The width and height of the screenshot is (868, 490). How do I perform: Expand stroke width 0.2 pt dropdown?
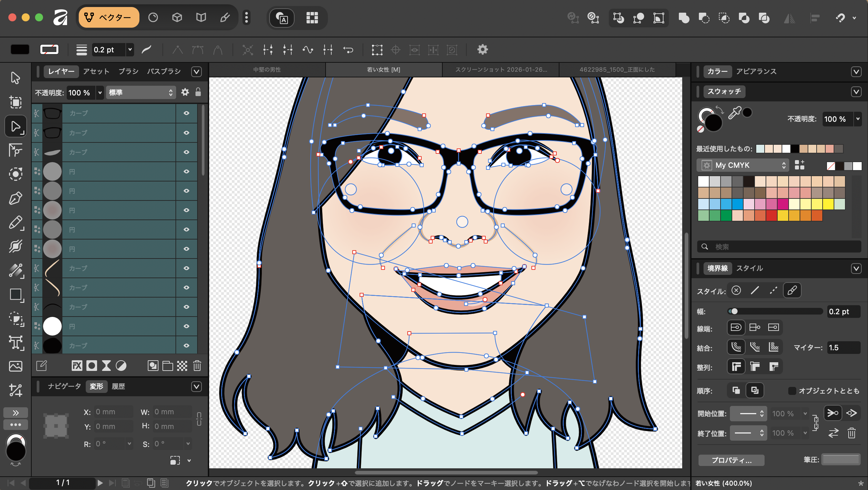click(x=130, y=50)
